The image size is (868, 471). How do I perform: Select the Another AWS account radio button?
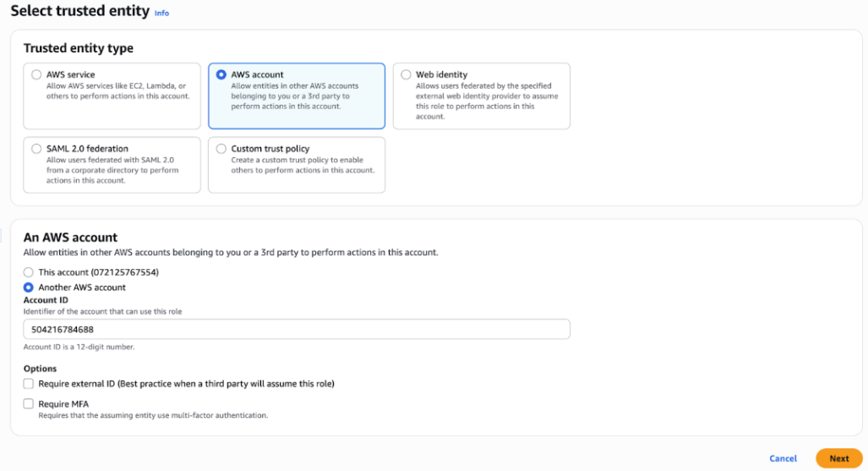click(29, 288)
